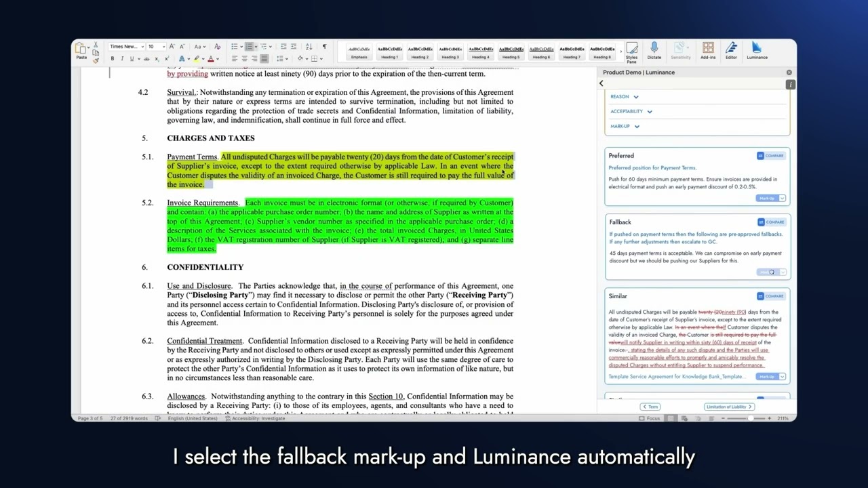Click the Format Painter brush icon
Image resolution: width=868 pixels, height=488 pixels.
click(96, 61)
